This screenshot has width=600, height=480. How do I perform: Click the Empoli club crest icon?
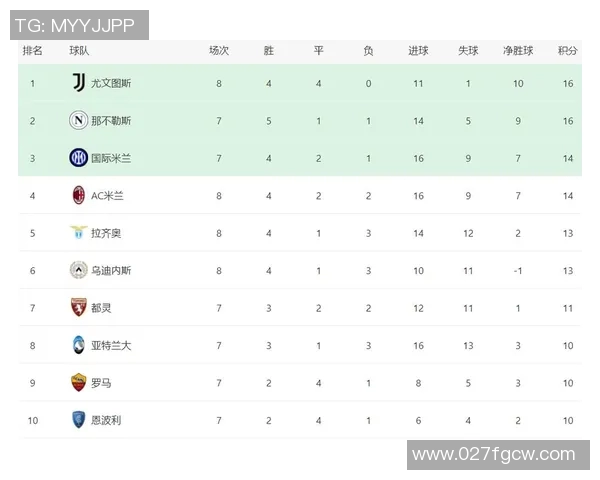(78, 420)
